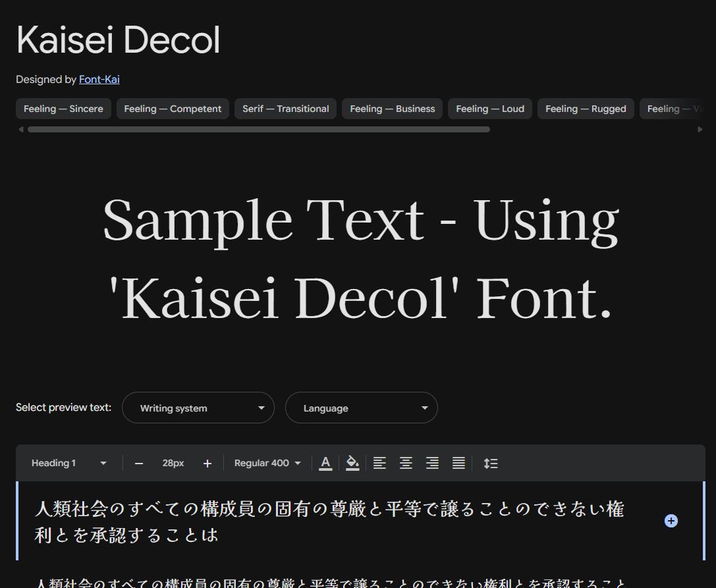Select the Feeling — Sincere tag
716x588 pixels.
tap(63, 109)
